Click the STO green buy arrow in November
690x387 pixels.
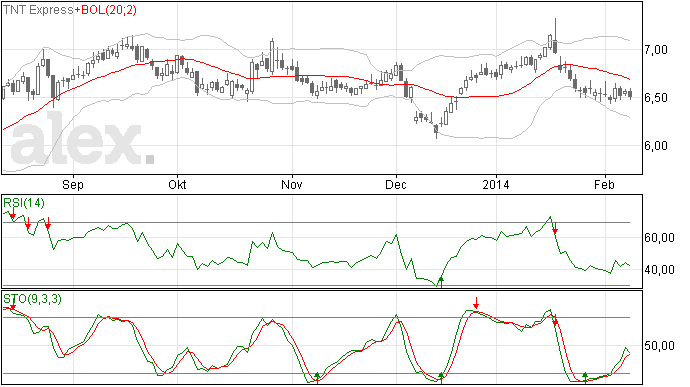[317, 377]
